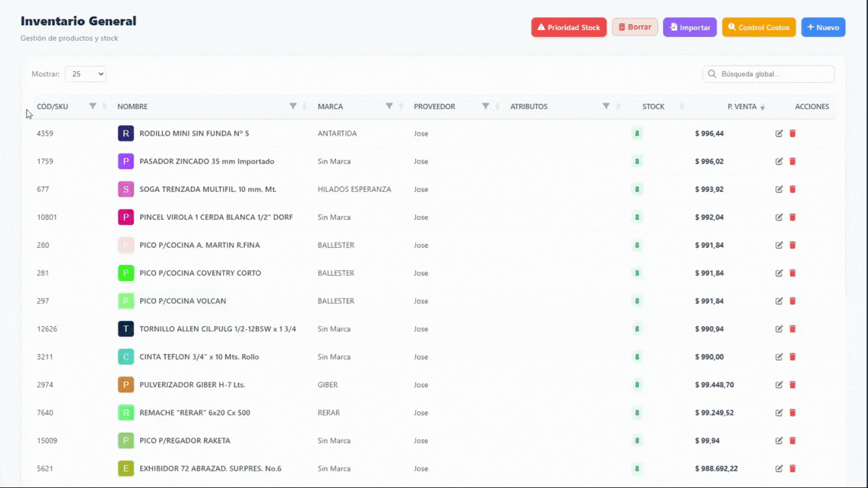The height and width of the screenshot is (488, 868).
Task: Toggle sorting on the P. VENTA column
Action: (763, 106)
